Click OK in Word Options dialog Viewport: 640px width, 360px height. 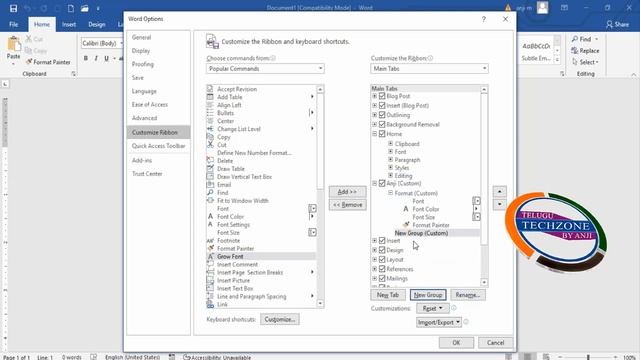click(x=456, y=342)
